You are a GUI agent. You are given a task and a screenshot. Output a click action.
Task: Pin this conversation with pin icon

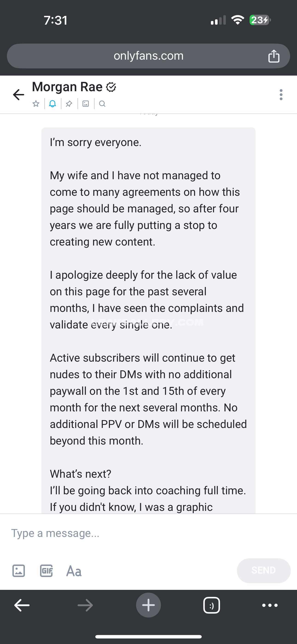69,103
